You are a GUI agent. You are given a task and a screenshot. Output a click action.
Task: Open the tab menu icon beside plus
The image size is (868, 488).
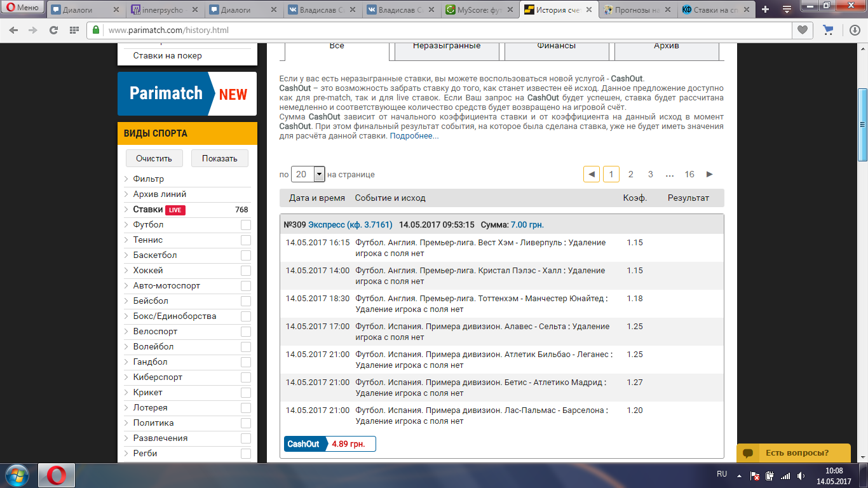787,10
